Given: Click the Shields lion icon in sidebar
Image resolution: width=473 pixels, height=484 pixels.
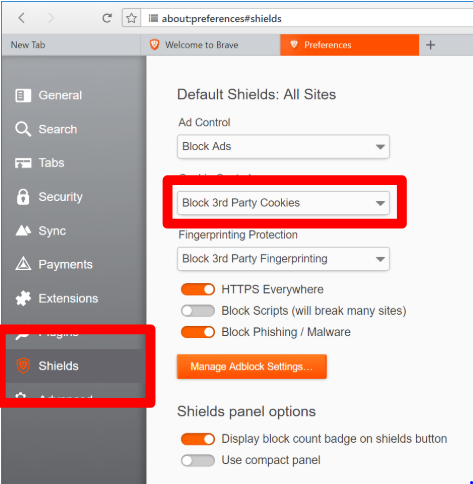Looking at the screenshot, I should [x=23, y=366].
